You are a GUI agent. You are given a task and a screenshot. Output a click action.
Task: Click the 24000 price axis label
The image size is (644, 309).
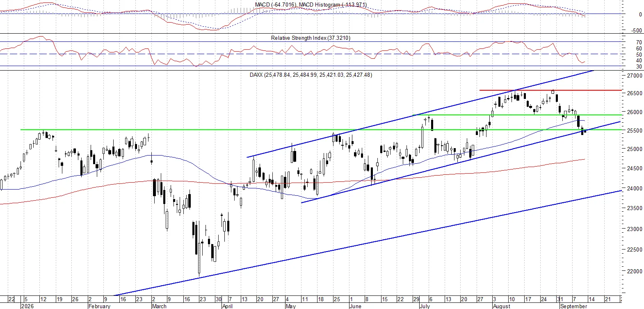(635, 189)
